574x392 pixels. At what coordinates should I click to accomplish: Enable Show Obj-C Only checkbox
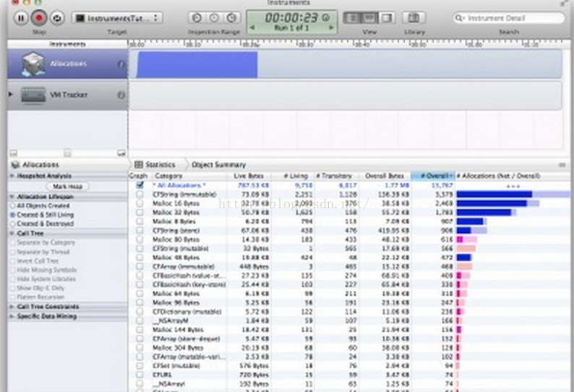14,288
